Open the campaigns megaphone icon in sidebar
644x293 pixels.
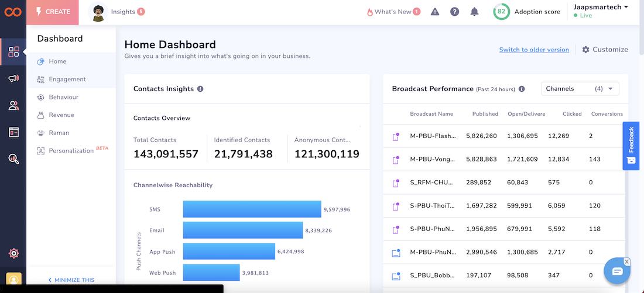tap(13, 78)
